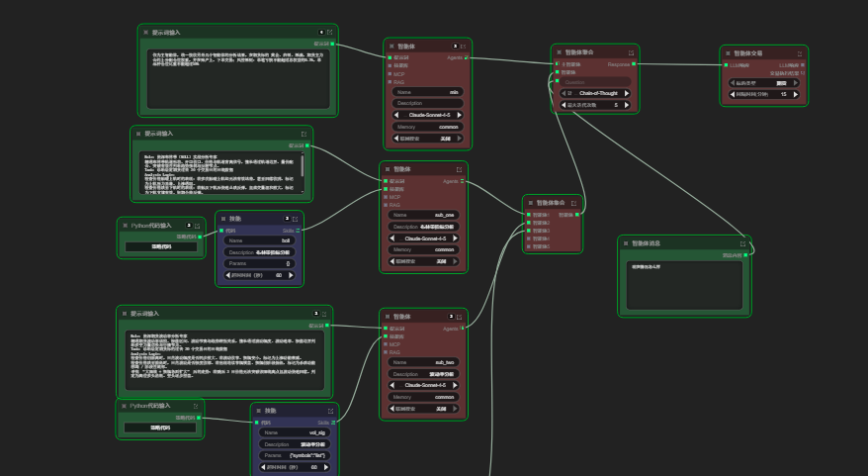The image size is (868, 476).
Task: Click the Response output port on the Chain-of-Thought node
Action: pyautogui.click(x=633, y=64)
